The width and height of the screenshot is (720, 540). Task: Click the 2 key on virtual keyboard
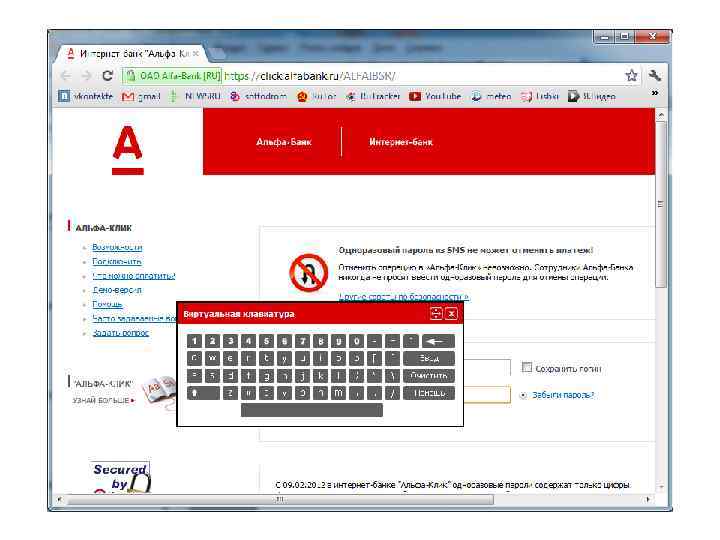(x=212, y=341)
